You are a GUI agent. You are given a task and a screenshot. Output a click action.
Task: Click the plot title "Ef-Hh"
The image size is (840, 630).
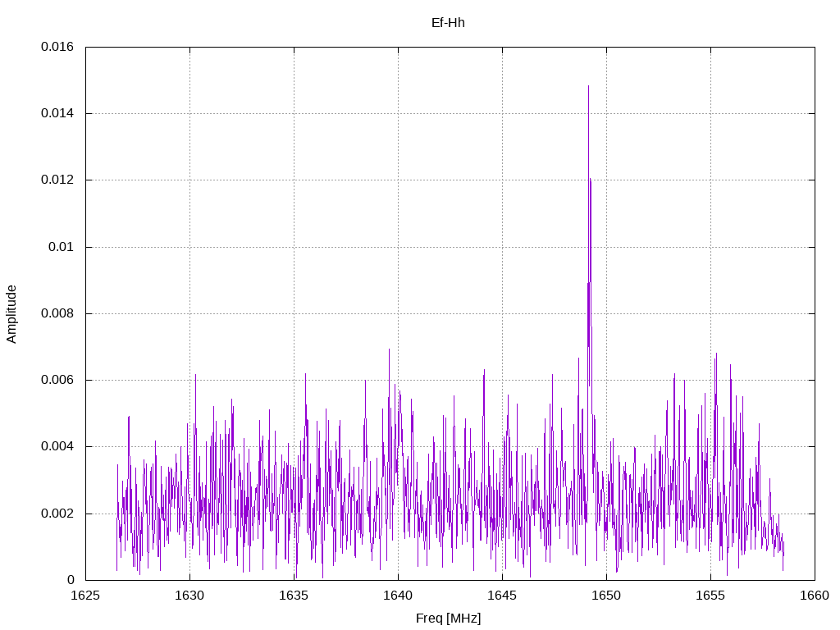(x=448, y=23)
